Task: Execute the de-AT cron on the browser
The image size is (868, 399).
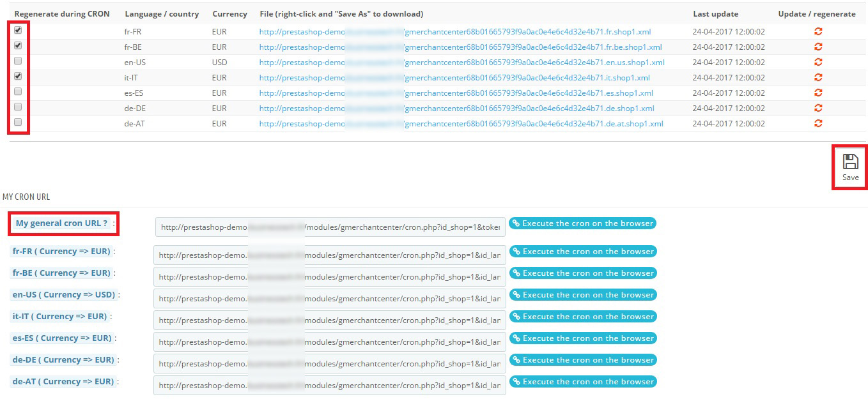Action: click(582, 381)
